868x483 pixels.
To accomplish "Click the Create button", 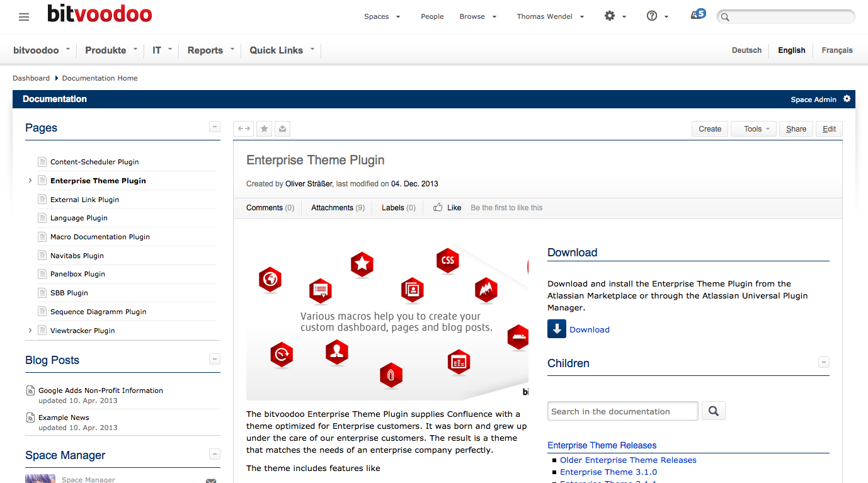I will coord(709,128).
